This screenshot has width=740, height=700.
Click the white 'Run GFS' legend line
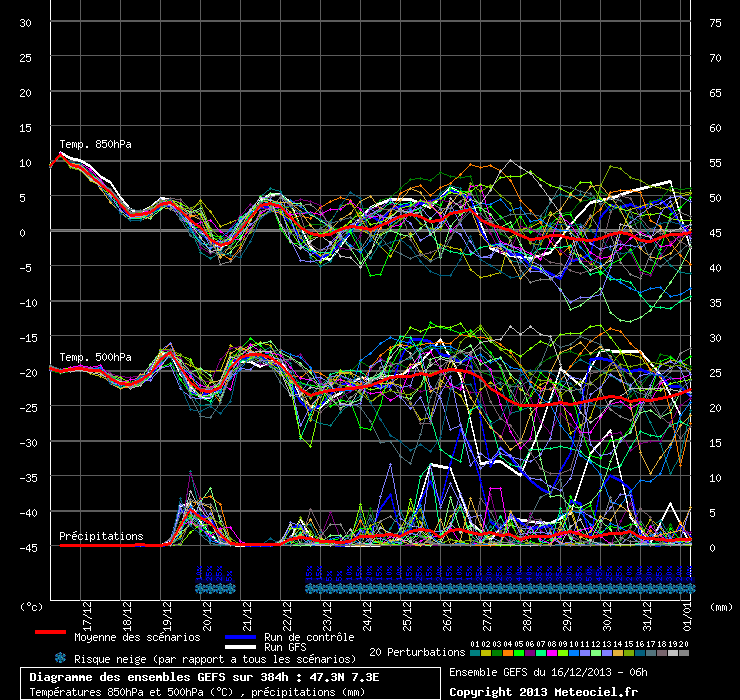(239, 647)
